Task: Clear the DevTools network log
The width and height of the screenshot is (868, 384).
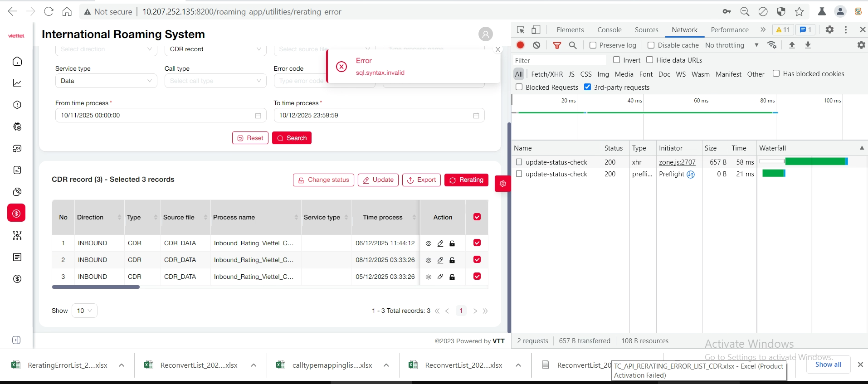Action: point(536,45)
